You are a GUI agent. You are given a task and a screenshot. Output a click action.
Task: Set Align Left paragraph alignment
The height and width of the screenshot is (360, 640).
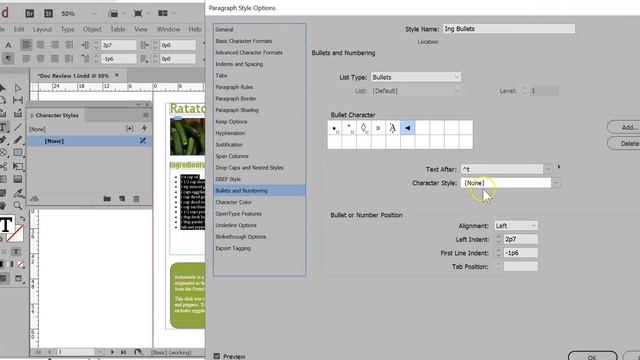coord(26,44)
